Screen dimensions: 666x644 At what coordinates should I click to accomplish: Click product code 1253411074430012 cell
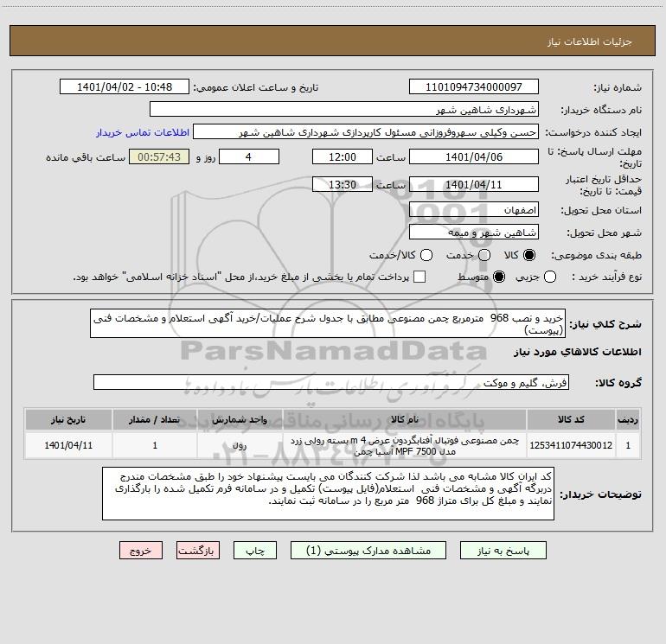[x=571, y=445]
